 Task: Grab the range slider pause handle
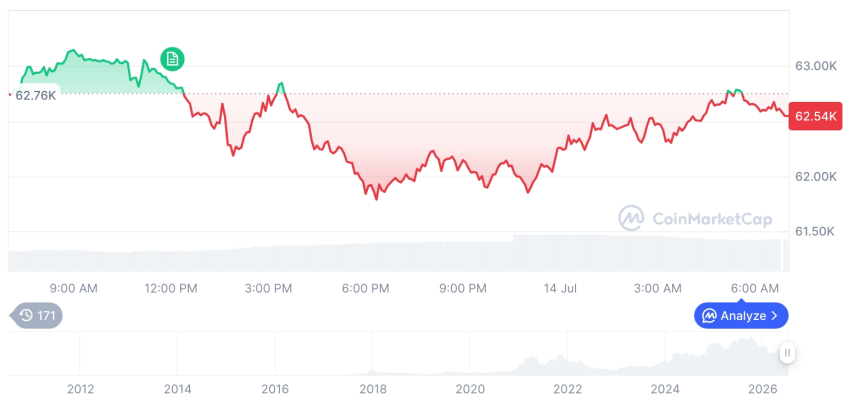[787, 353]
